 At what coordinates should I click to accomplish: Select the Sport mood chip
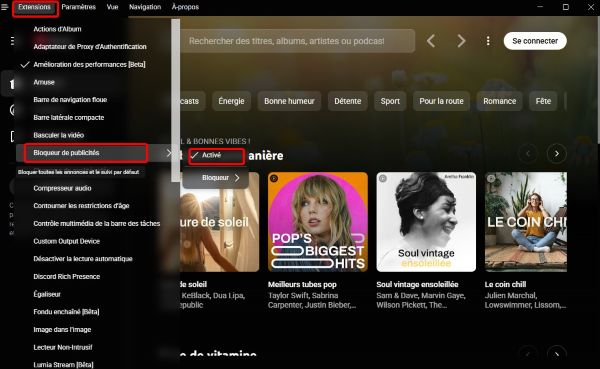390,101
